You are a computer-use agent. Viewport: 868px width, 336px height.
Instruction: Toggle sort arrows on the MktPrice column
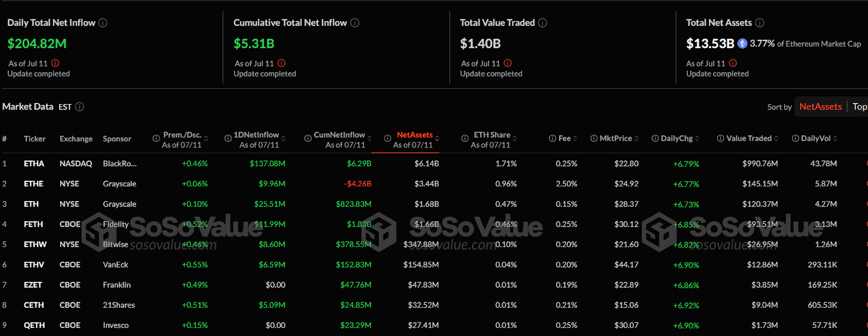[636, 138]
